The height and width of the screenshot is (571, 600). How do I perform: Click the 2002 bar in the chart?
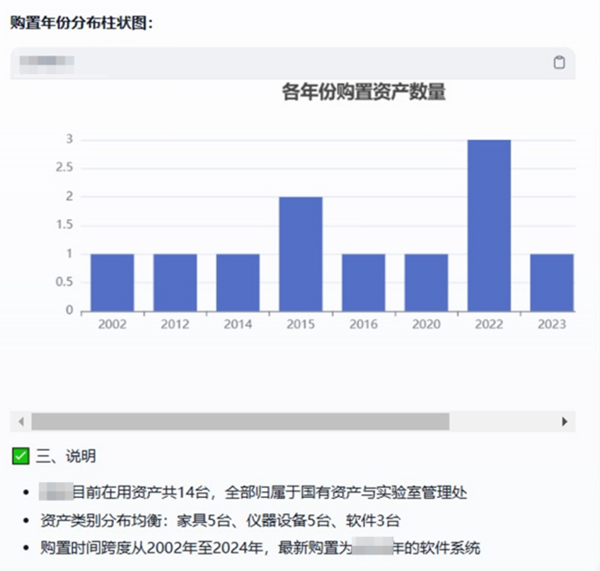[112, 282]
